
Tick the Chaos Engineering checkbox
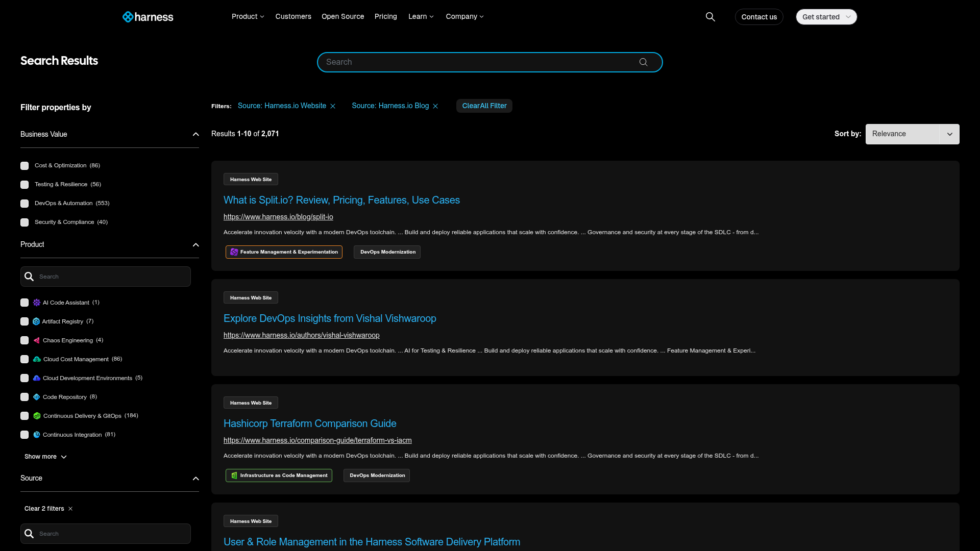click(24, 340)
